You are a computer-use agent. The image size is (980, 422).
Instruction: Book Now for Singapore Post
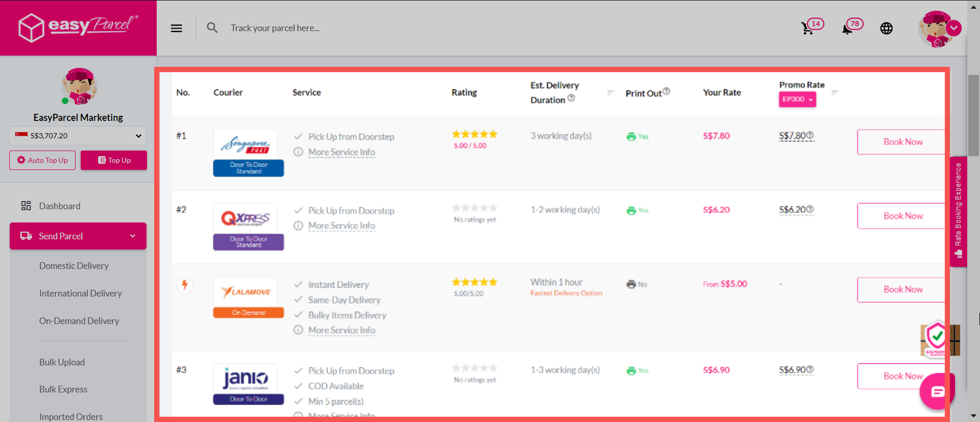pyautogui.click(x=901, y=142)
